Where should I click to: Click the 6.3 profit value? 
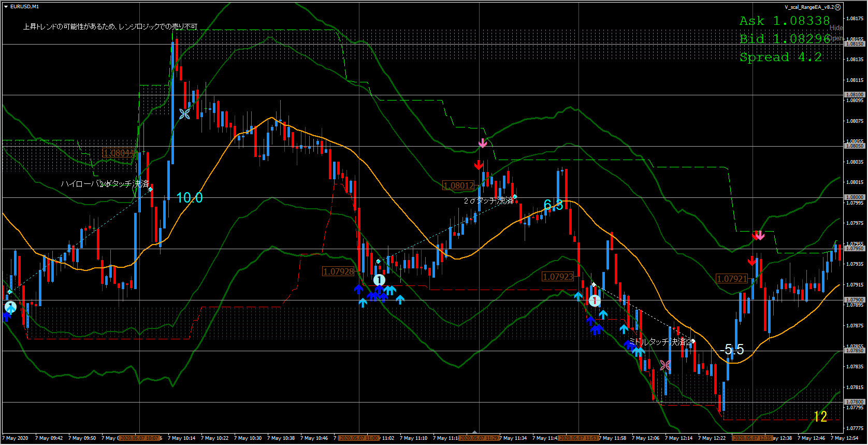(553, 205)
